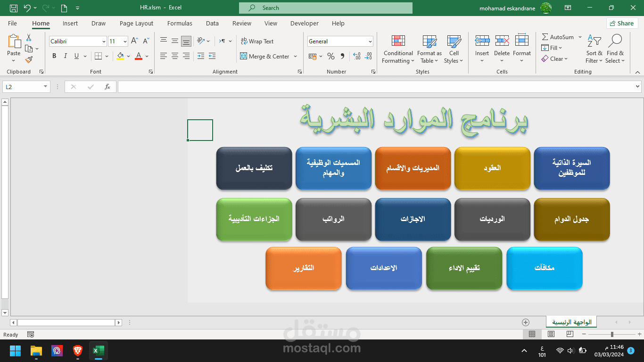Click the Share button
644x362 pixels.
(622, 23)
